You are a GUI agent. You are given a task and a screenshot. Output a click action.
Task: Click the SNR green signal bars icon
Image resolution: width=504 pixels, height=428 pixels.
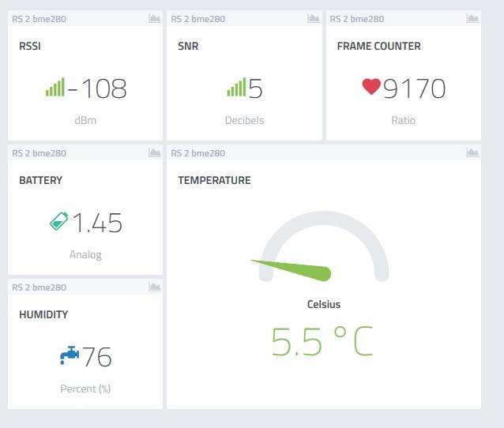click(236, 88)
